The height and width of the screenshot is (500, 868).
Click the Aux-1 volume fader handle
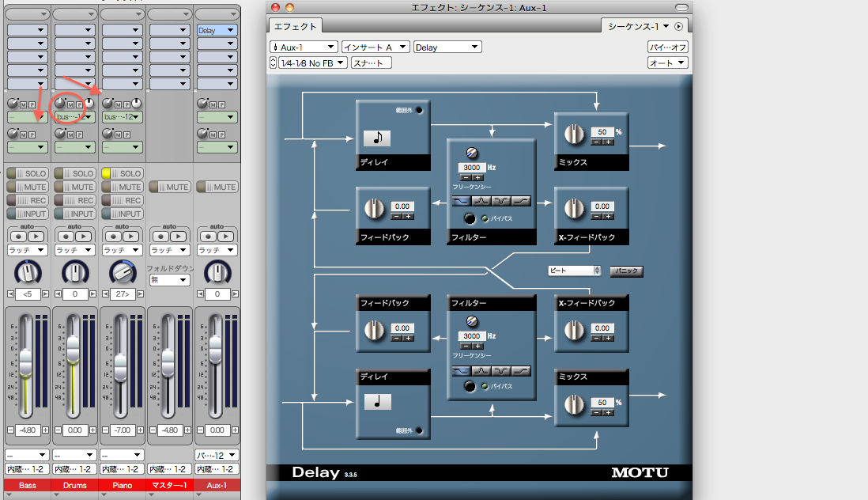pyautogui.click(x=216, y=350)
